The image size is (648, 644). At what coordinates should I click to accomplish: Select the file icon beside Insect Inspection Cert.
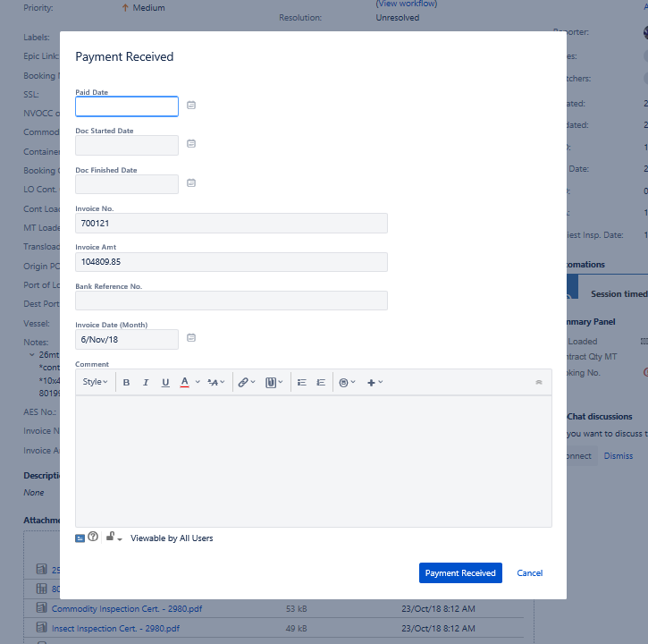click(x=41, y=627)
